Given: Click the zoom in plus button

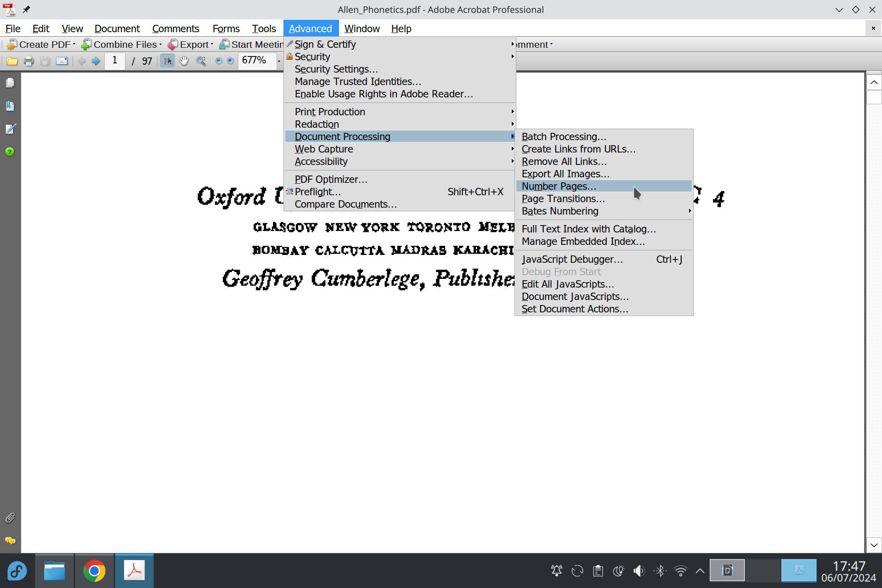Looking at the screenshot, I should (x=230, y=61).
